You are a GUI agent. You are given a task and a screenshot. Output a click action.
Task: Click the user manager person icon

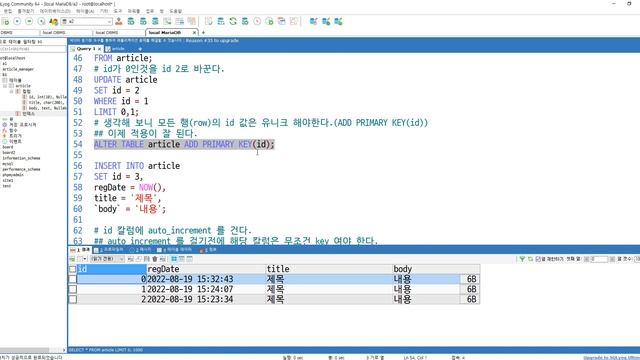(x=118, y=21)
